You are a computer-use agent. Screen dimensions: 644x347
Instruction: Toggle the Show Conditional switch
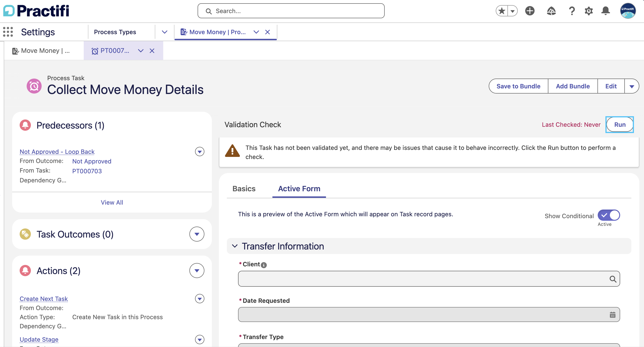609,215
